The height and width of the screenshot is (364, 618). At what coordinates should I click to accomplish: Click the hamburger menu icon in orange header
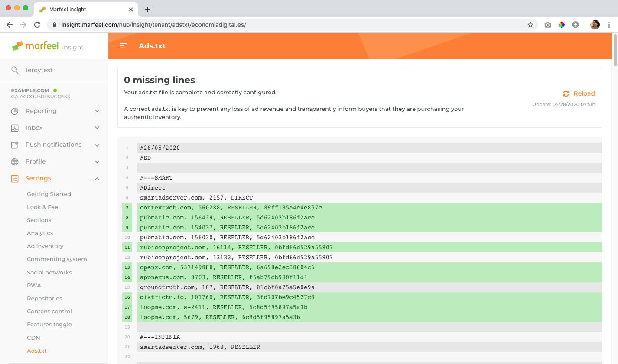coord(123,46)
